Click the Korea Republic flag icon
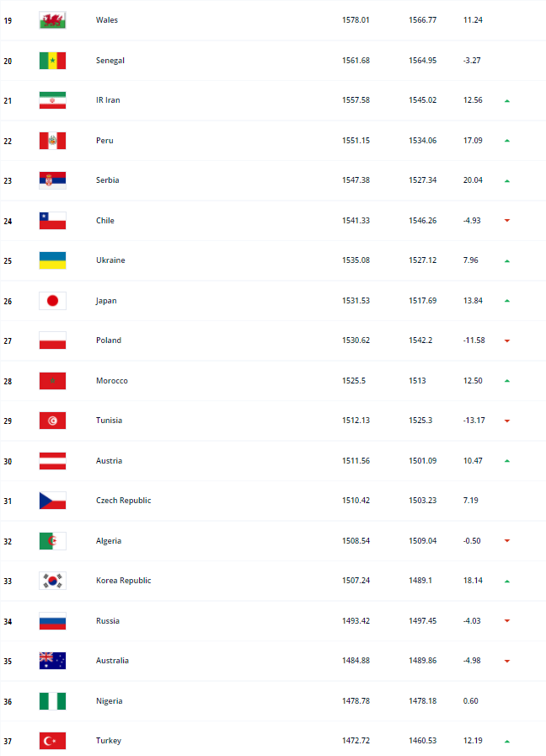The height and width of the screenshot is (756, 546). [x=52, y=581]
